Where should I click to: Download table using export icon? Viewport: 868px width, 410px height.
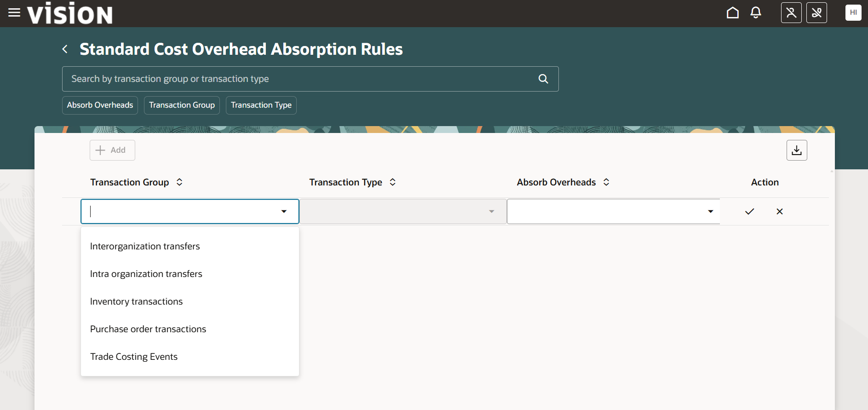coord(797,150)
